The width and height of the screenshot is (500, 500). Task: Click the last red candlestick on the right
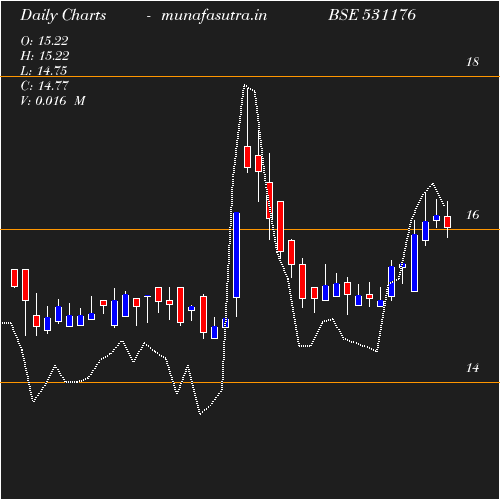coord(447,222)
